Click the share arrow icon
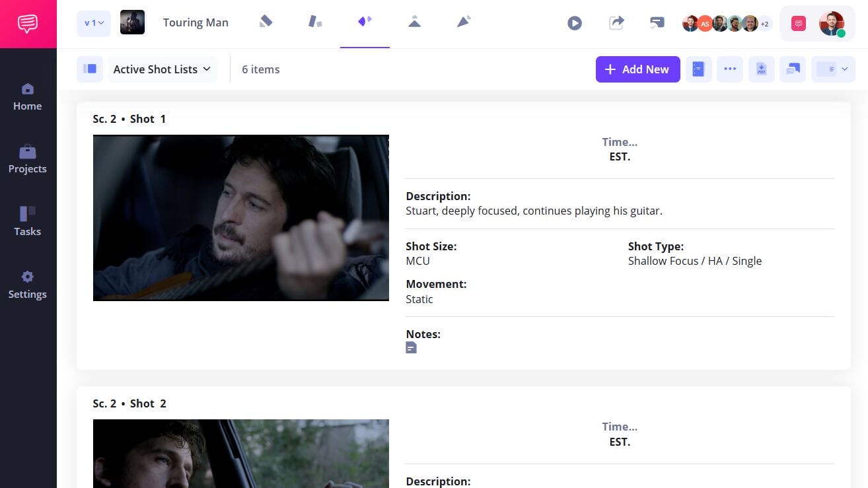The width and height of the screenshot is (868, 488). click(616, 22)
